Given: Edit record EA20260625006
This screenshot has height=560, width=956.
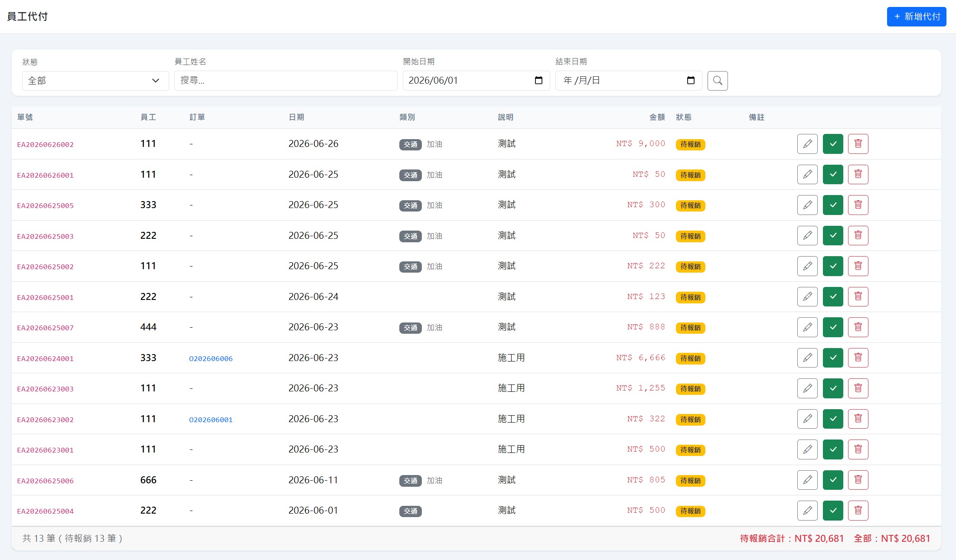Looking at the screenshot, I should click(x=807, y=480).
